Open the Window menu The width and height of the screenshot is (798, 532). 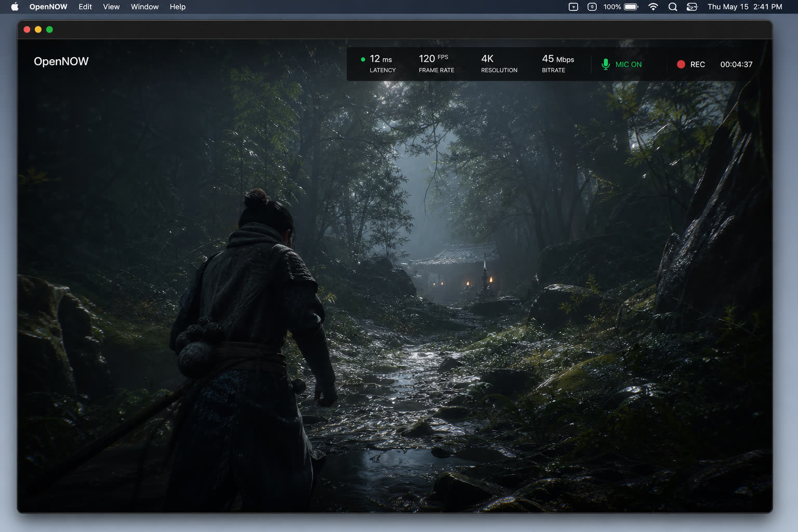(144, 7)
